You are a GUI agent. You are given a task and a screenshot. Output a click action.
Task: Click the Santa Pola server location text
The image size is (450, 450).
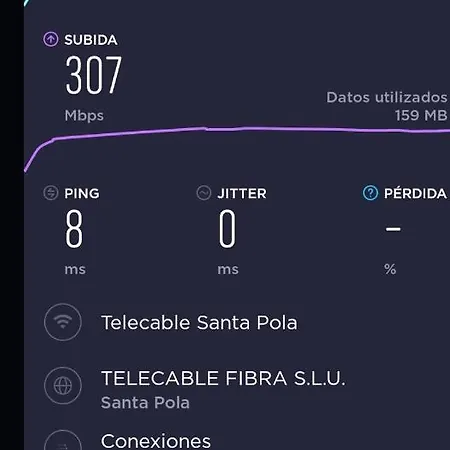tap(145, 403)
